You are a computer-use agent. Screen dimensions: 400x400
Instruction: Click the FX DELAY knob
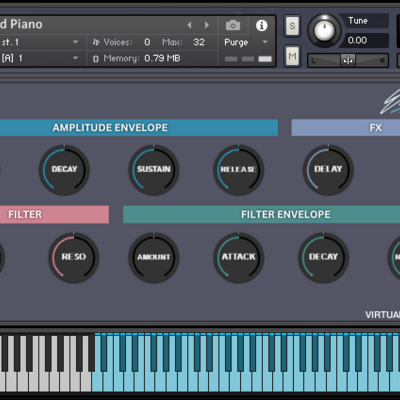(x=328, y=170)
